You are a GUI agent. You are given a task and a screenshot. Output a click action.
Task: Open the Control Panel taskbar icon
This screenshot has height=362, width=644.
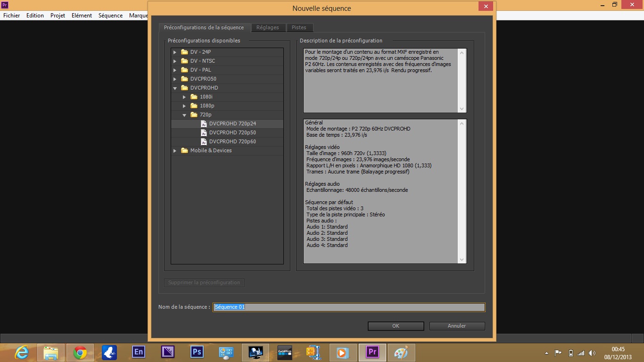pos(226,353)
